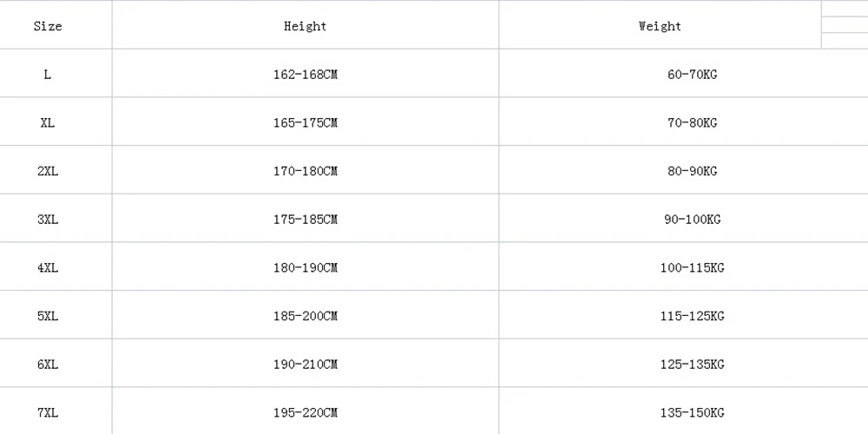Select the 100-115KG weight cell
Image resolution: width=868 pixels, height=434 pixels.
[x=692, y=268]
